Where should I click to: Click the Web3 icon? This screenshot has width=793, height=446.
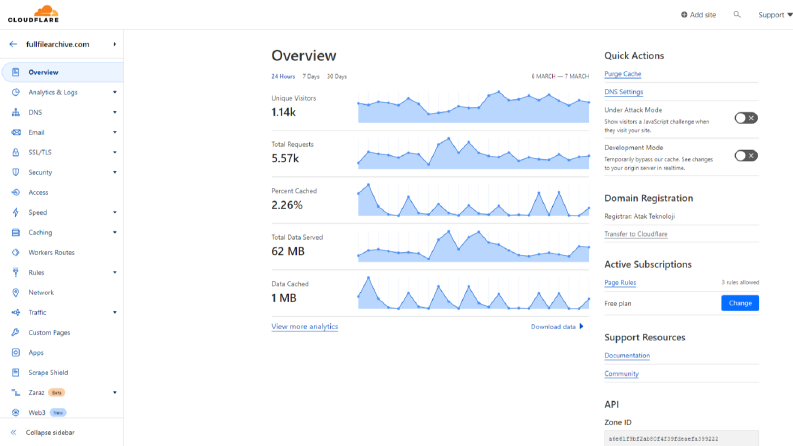16,413
